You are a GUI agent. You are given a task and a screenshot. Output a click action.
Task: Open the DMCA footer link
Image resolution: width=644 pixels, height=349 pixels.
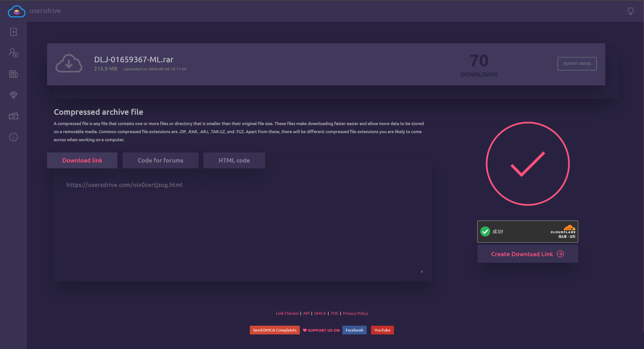(x=320, y=313)
